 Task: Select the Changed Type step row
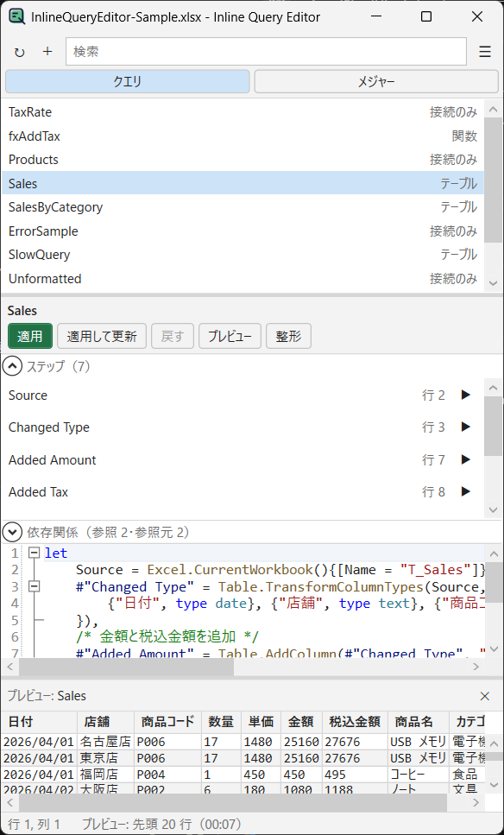(243, 427)
